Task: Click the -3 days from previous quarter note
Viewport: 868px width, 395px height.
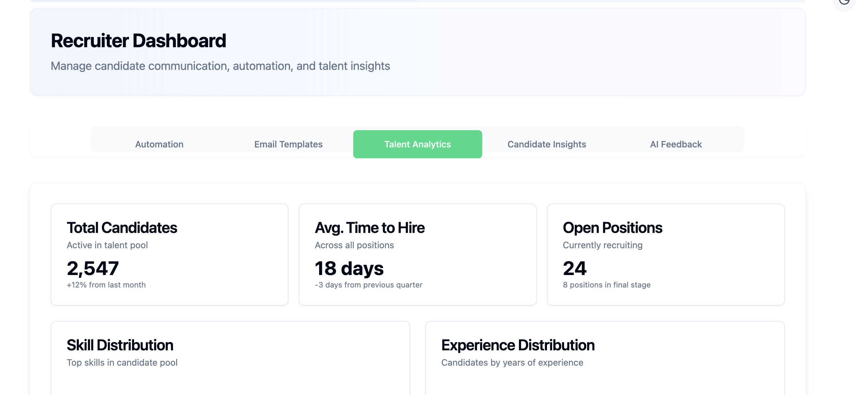Action: (368, 285)
